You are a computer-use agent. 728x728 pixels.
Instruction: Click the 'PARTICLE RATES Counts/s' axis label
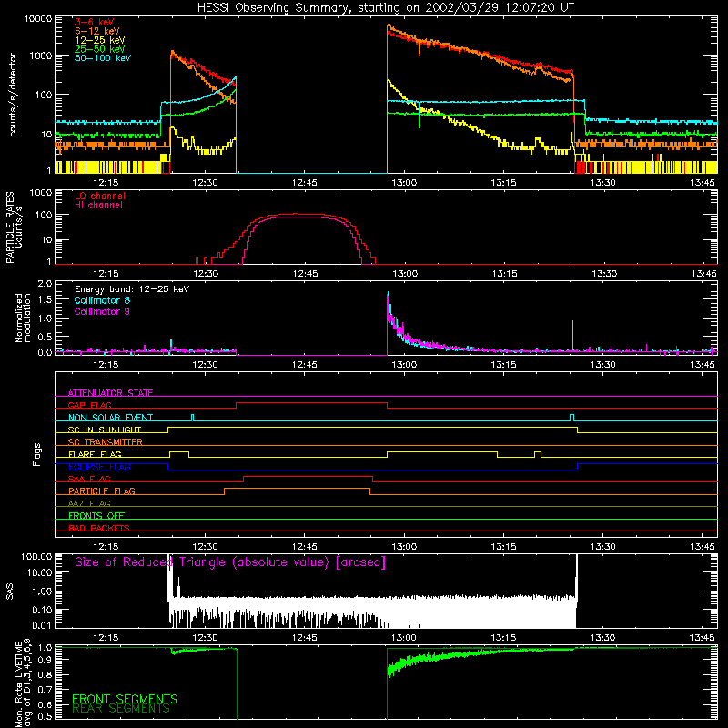14,227
